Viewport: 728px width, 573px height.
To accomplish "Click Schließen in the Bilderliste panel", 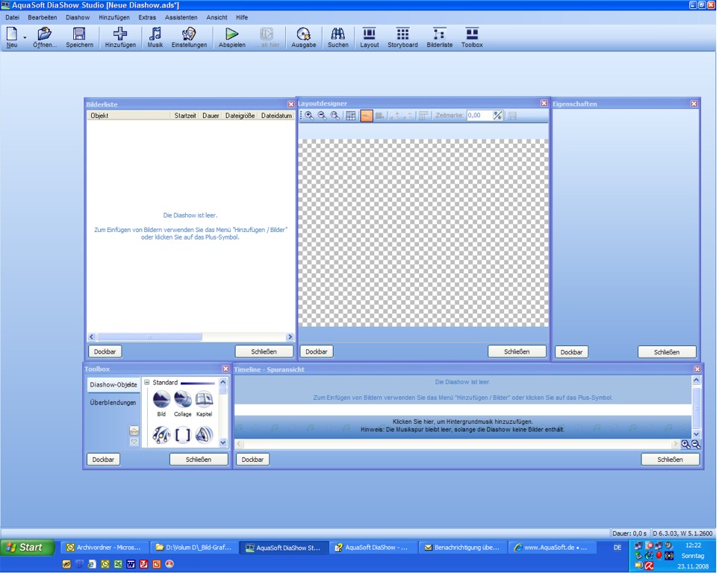I will (264, 351).
